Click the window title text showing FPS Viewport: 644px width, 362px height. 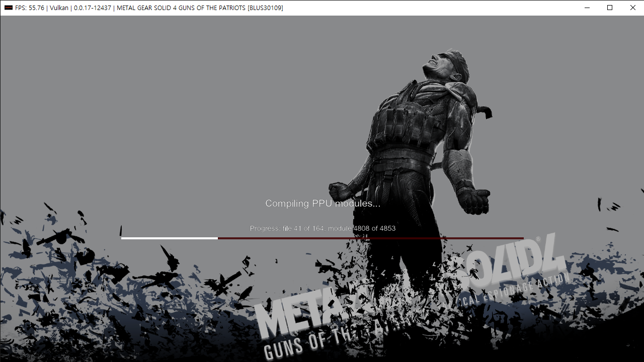[149, 8]
